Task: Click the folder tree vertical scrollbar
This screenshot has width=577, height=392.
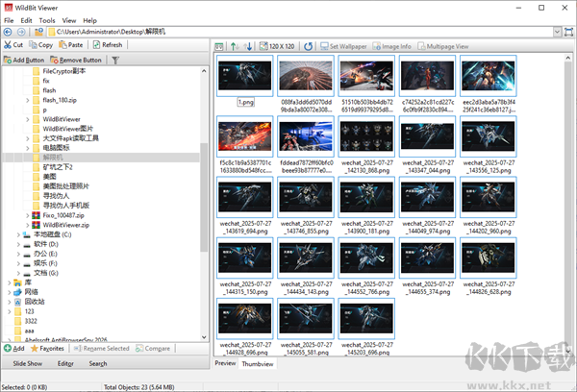Action: tap(204, 197)
